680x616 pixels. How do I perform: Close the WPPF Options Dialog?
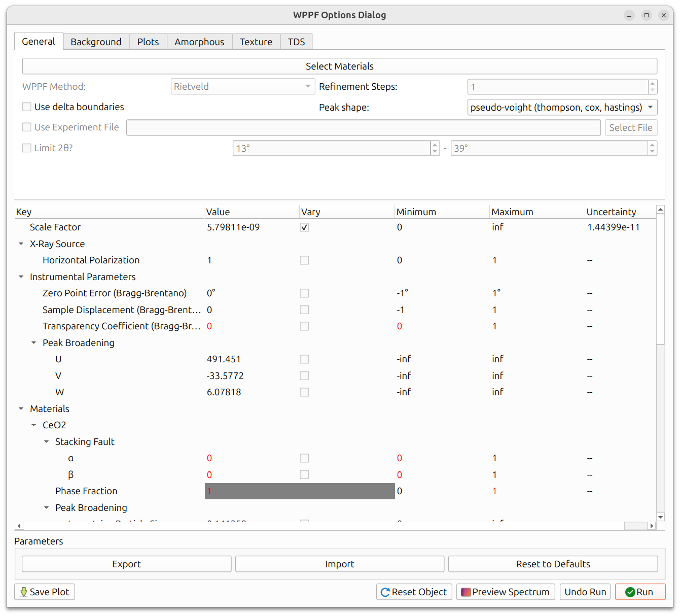coord(664,15)
